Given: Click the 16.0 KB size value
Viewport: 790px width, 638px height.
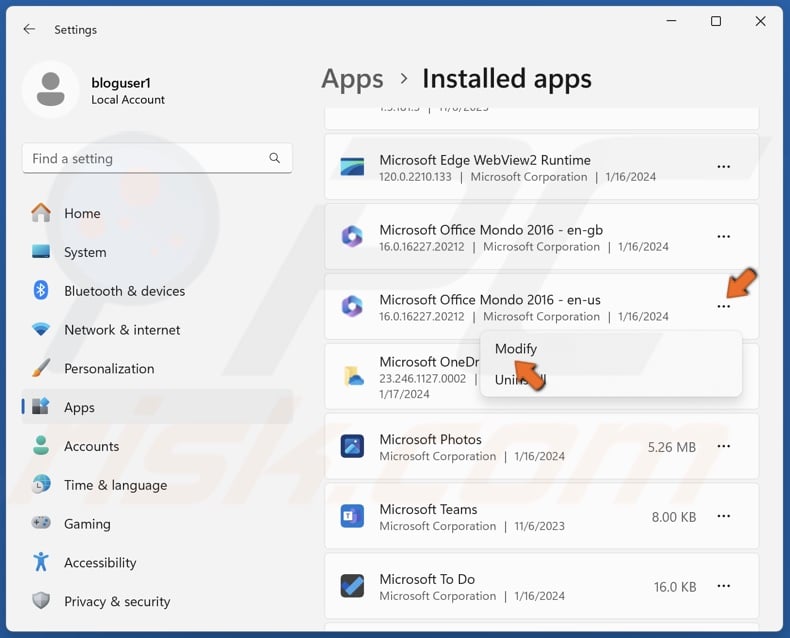Looking at the screenshot, I should [x=675, y=587].
